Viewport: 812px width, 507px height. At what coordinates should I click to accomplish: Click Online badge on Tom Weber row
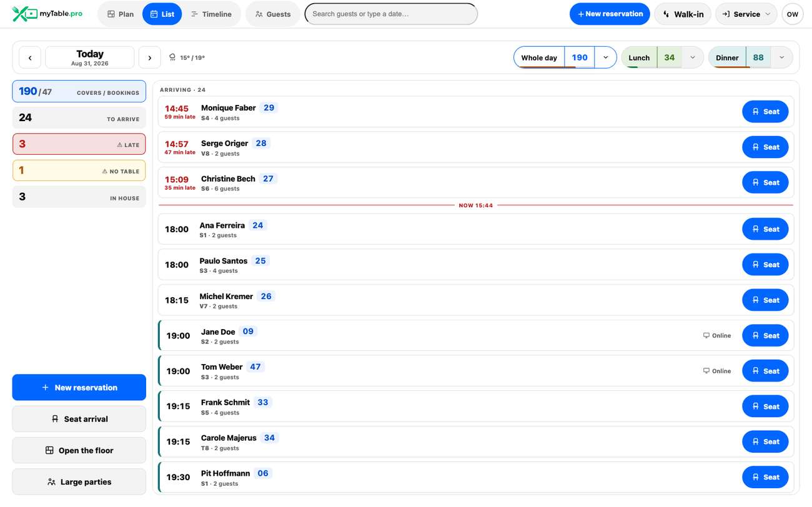pos(717,371)
